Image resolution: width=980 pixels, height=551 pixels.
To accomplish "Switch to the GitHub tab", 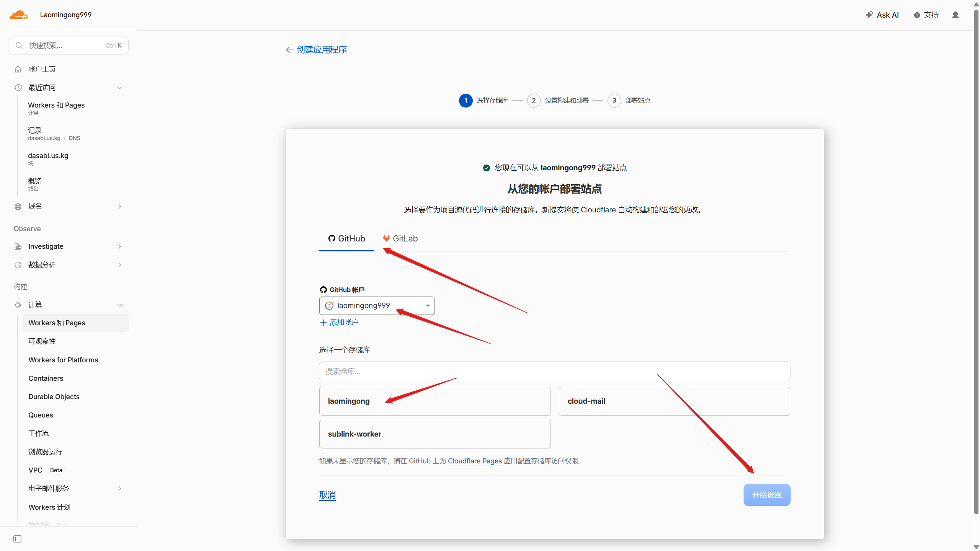I will click(346, 239).
